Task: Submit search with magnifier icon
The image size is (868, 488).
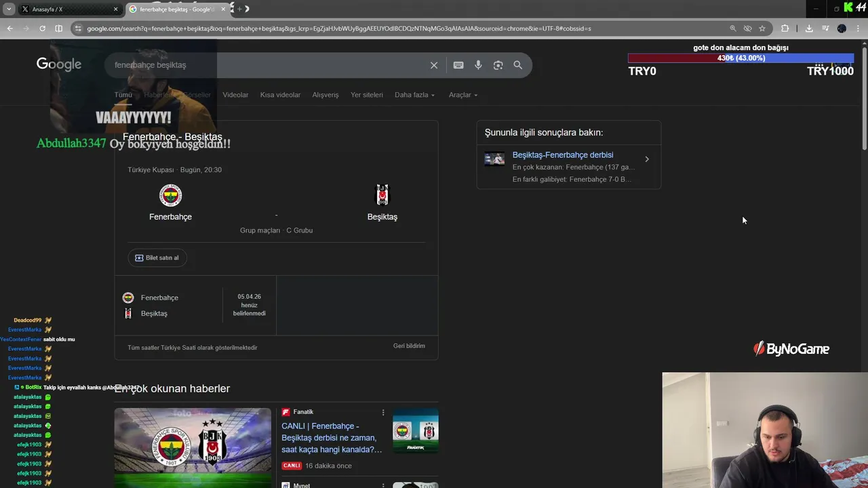Action: coord(518,65)
